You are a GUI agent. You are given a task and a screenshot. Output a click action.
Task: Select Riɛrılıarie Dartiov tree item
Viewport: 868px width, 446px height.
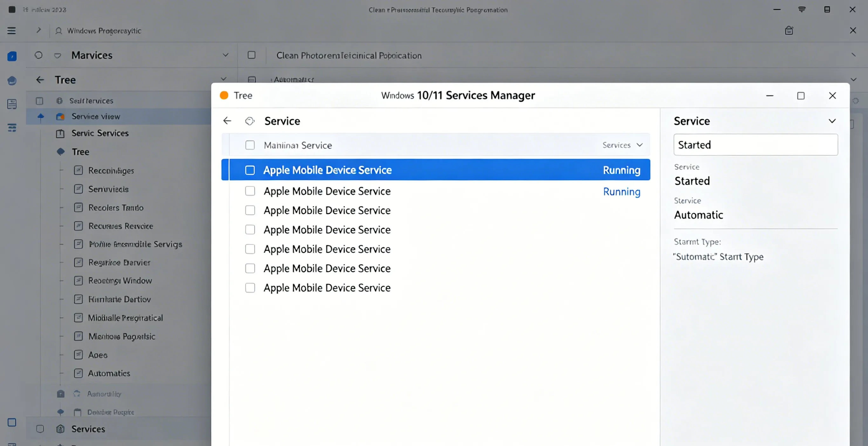point(119,299)
